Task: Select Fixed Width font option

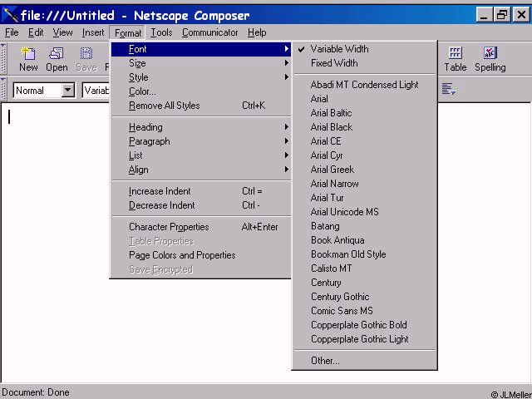Action: pyautogui.click(x=364, y=63)
